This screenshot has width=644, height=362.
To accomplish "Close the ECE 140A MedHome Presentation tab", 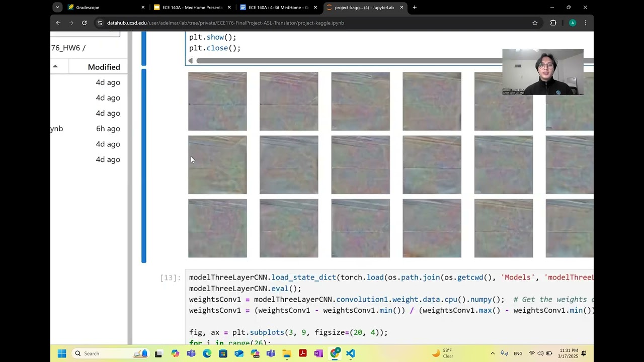I will tap(229, 8).
